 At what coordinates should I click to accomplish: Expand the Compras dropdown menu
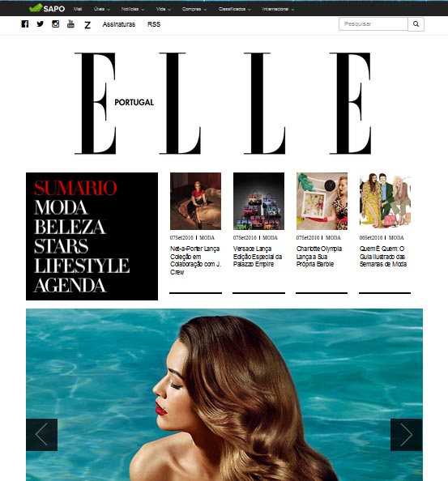(x=194, y=9)
